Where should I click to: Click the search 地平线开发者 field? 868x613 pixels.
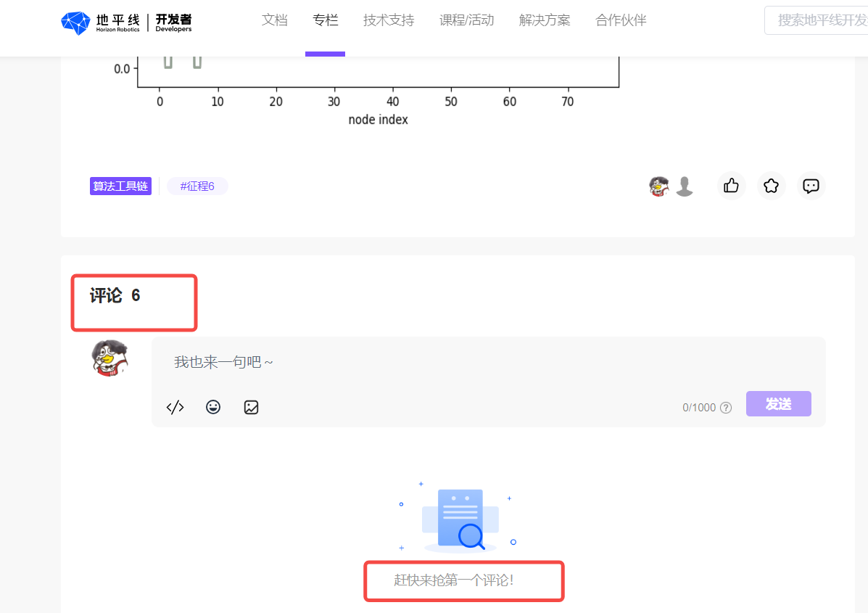click(819, 20)
